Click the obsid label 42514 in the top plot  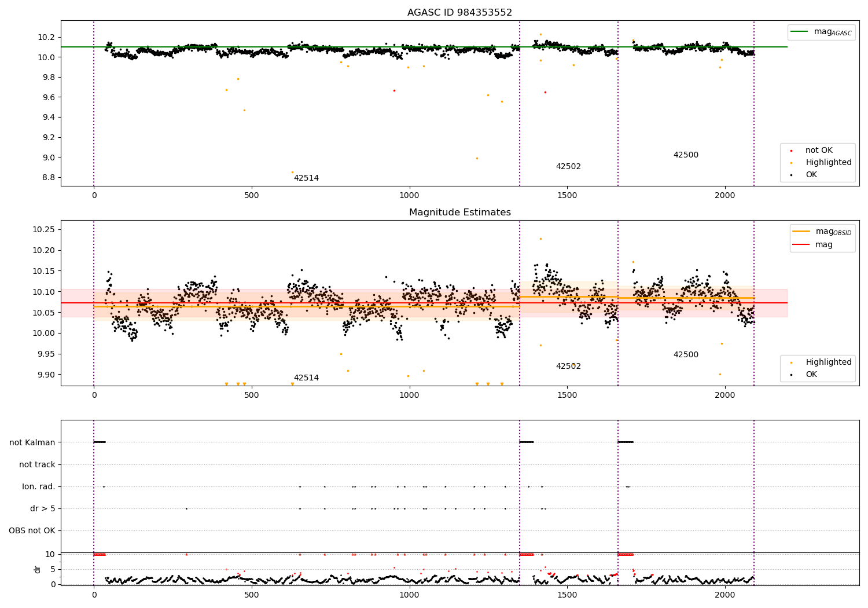(306, 178)
